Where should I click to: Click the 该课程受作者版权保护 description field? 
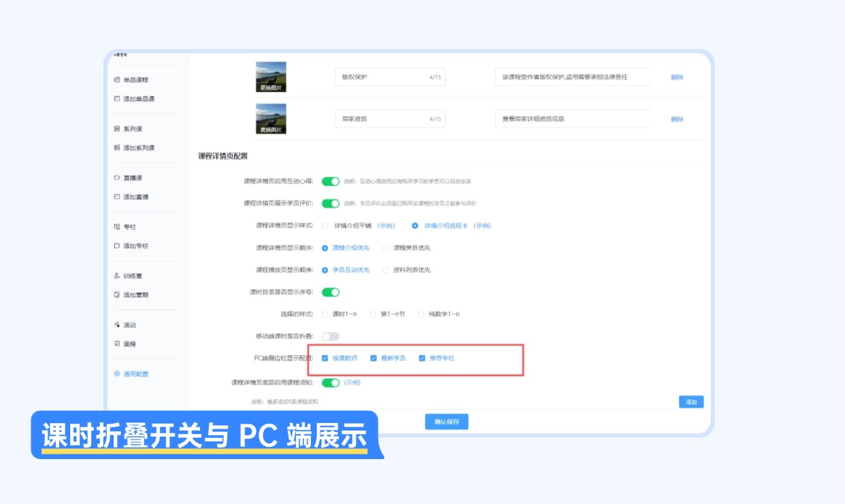point(573,78)
